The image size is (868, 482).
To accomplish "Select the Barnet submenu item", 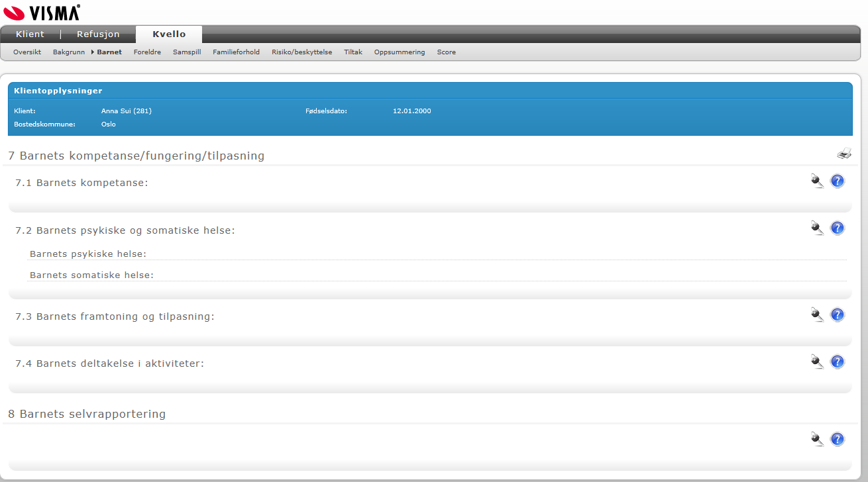I will tap(109, 52).
